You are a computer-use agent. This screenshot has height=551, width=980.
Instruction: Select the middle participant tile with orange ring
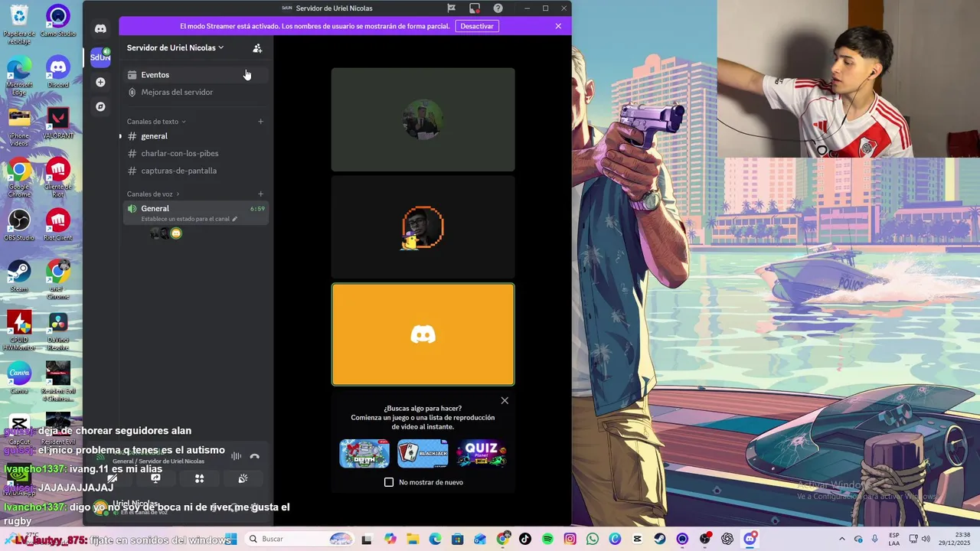click(423, 227)
